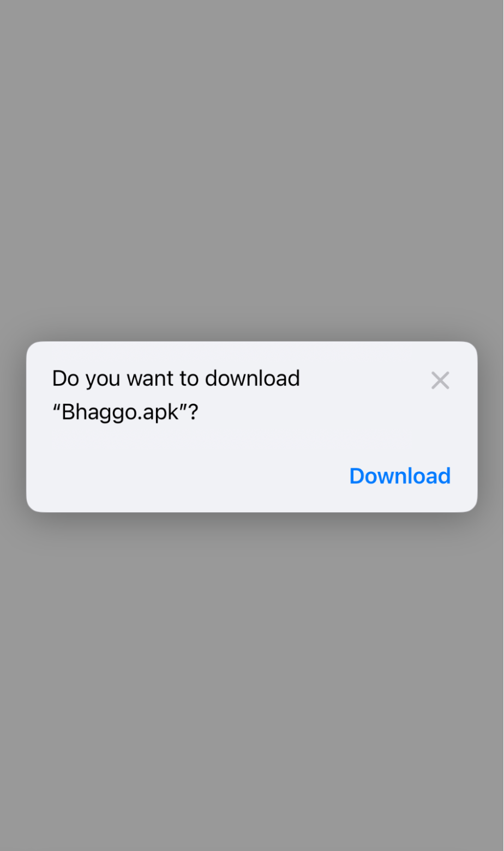Select the "Bhaggo.apk" filename text
This screenshot has height=851, width=504.
pyautogui.click(x=120, y=412)
